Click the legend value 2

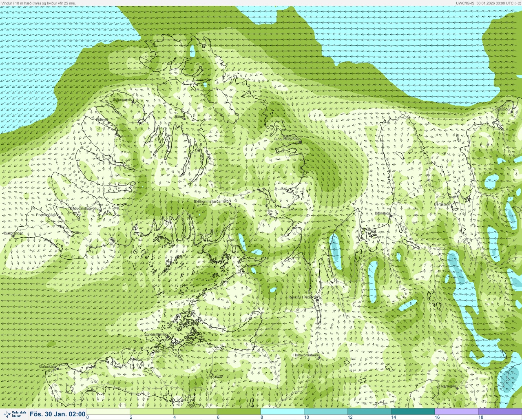click(x=131, y=417)
